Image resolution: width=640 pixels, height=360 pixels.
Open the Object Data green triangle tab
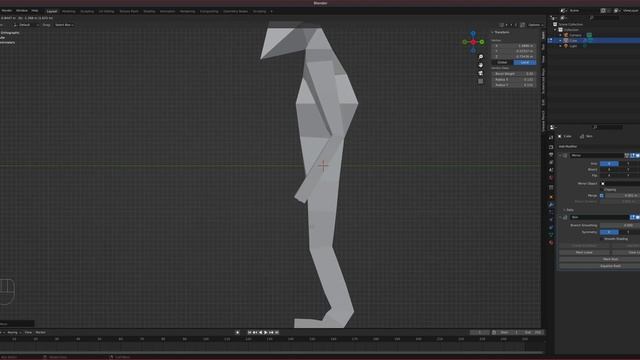click(x=551, y=235)
